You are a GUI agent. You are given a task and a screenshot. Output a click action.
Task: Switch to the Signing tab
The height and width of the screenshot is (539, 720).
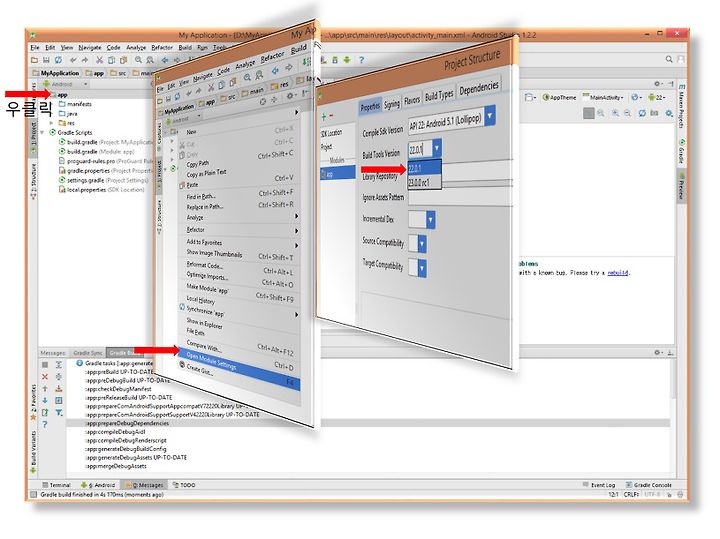[392, 104]
